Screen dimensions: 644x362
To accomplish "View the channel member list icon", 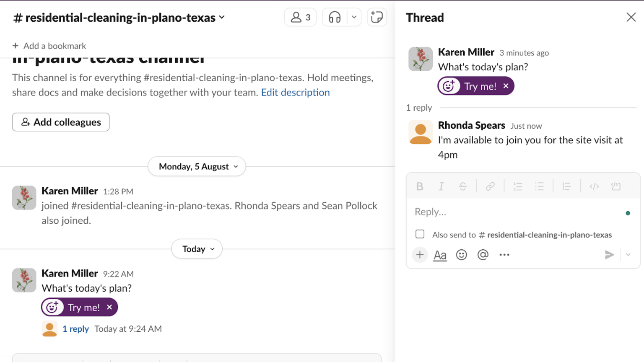I will [x=300, y=17].
